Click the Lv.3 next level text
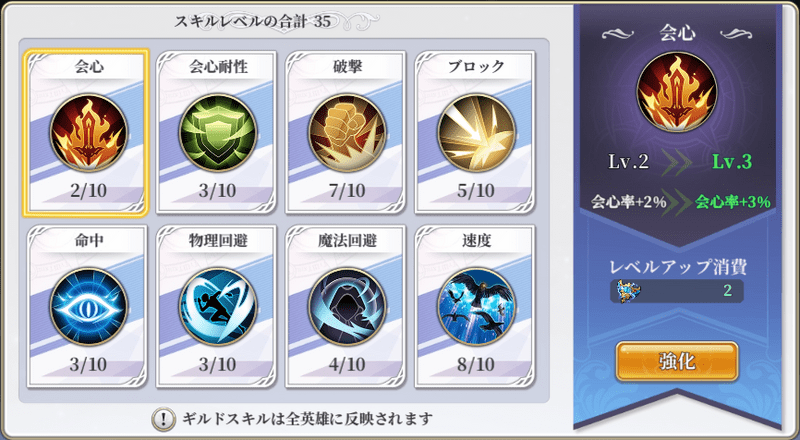Viewport: 800px width, 440px height. pyautogui.click(x=732, y=162)
